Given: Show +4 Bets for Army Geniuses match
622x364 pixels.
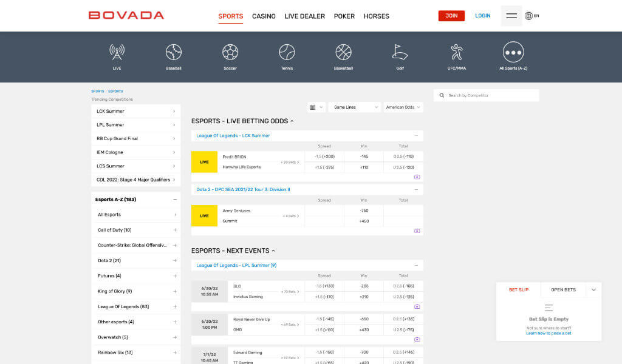Looking at the screenshot, I should click(x=291, y=216).
